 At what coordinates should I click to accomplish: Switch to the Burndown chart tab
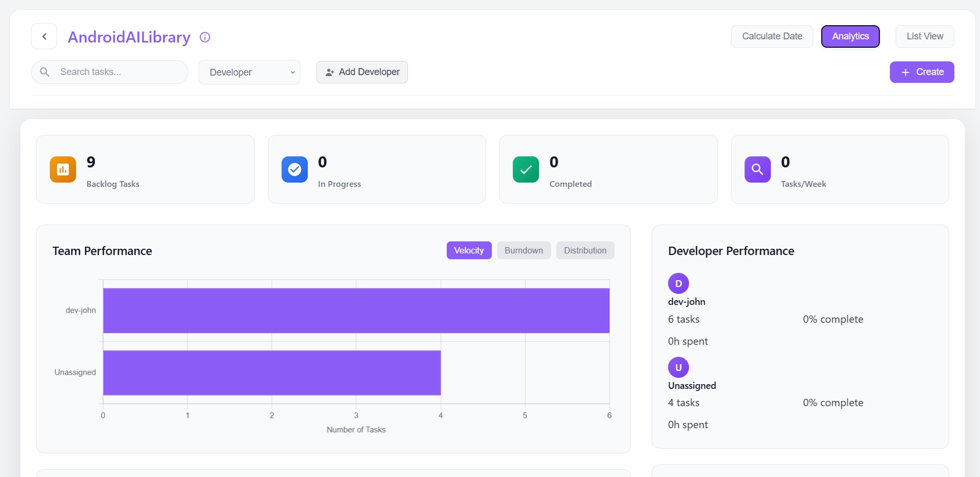tap(523, 250)
